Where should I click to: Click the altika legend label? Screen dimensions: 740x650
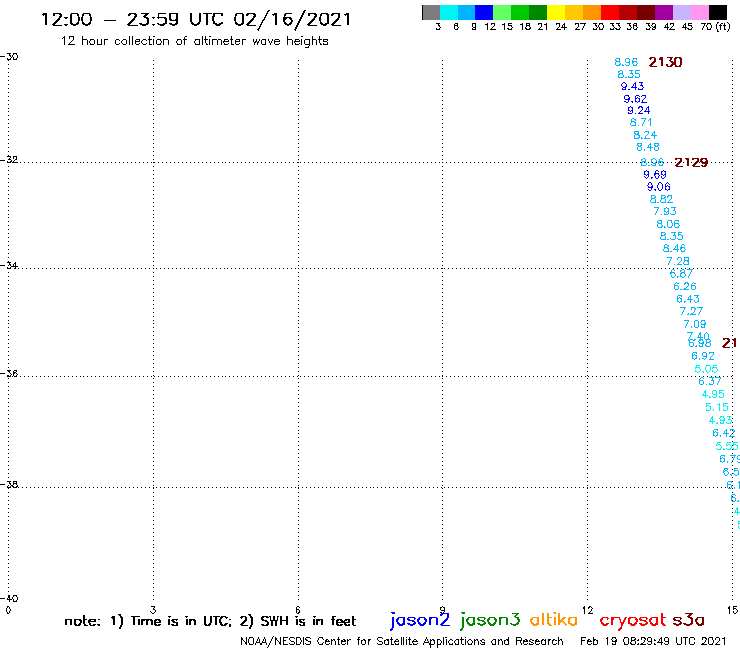553,620
